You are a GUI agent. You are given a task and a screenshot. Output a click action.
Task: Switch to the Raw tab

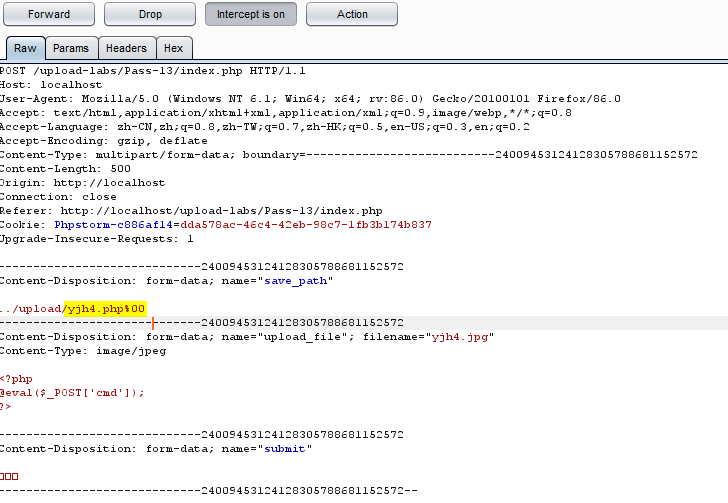pyautogui.click(x=25, y=48)
